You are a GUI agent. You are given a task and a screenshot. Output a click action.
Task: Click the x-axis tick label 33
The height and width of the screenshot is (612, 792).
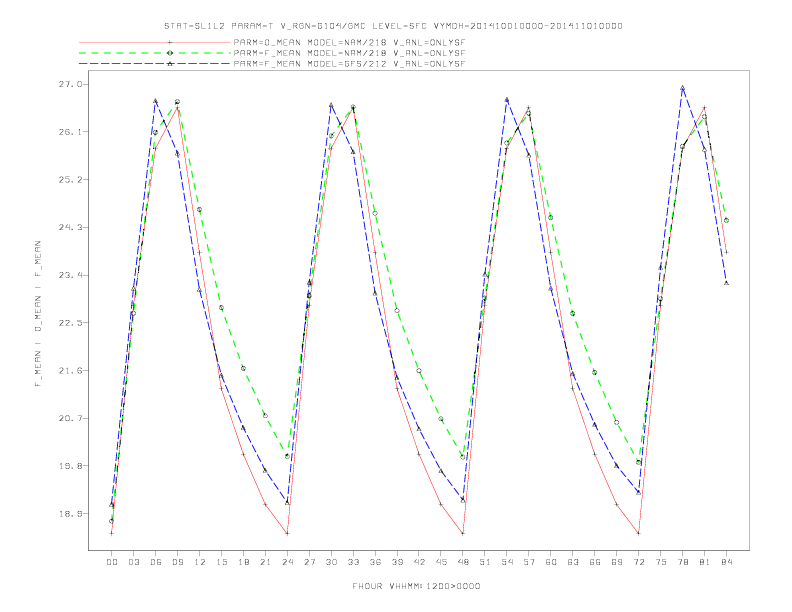[x=353, y=562]
